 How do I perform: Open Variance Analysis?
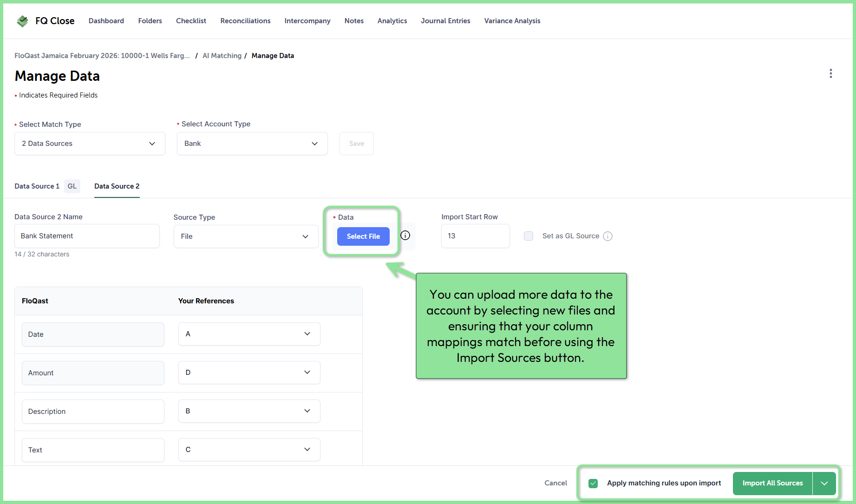(x=512, y=21)
